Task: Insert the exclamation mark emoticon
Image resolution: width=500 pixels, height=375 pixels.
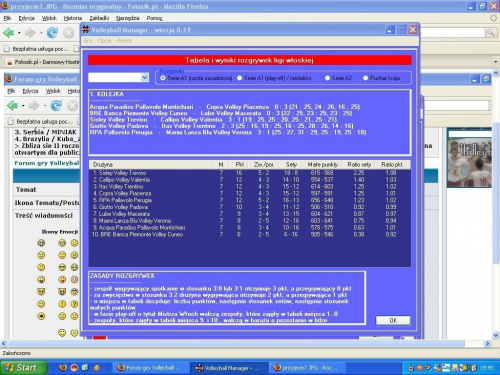Action: 62,304
